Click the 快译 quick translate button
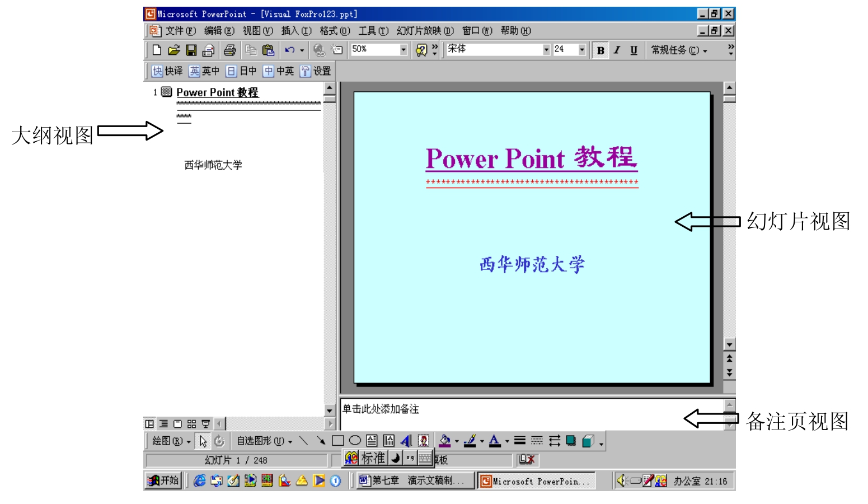 click(x=167, y=71)
